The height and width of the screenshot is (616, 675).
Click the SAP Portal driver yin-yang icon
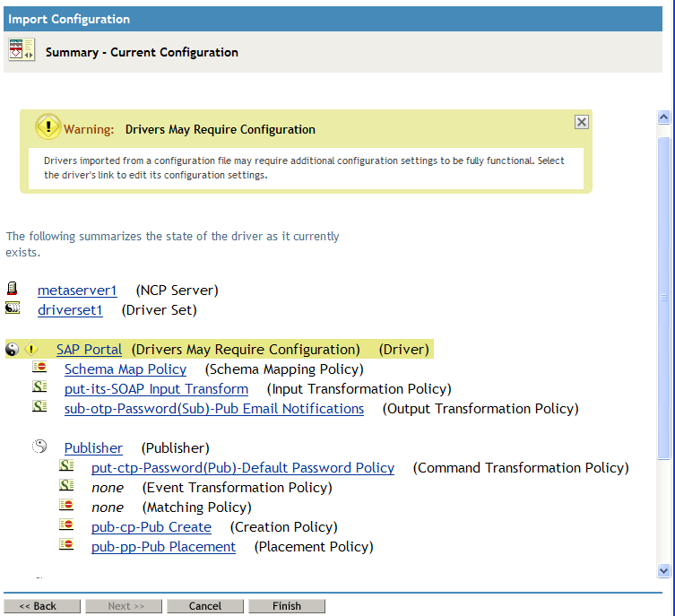tap(13, 349)
